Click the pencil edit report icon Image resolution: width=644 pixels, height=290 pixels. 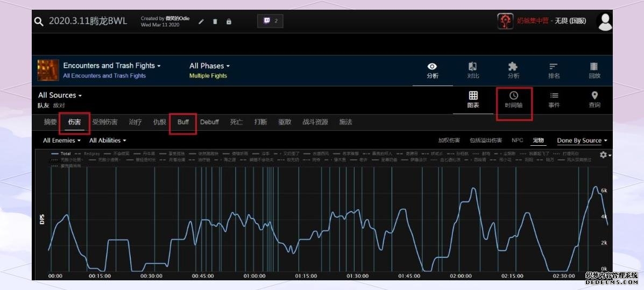[201, 22]
